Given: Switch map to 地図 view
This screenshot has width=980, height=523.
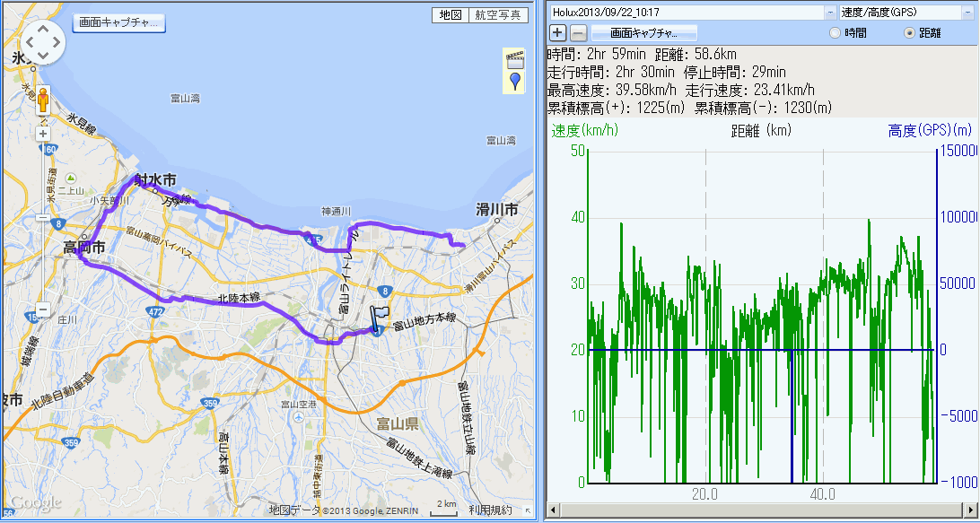Looking at the screenshot, I should click(448, 15).
